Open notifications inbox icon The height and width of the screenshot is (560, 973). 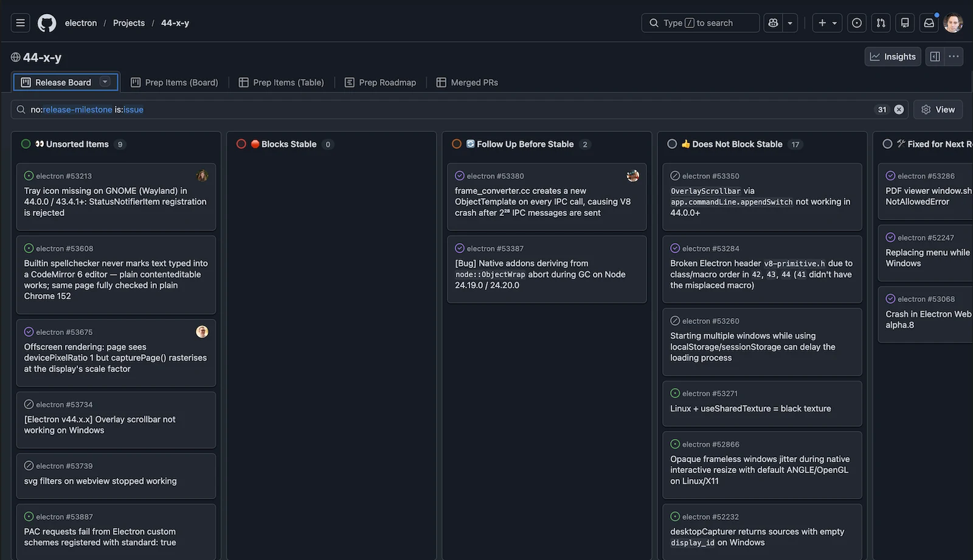click(929, 23)
